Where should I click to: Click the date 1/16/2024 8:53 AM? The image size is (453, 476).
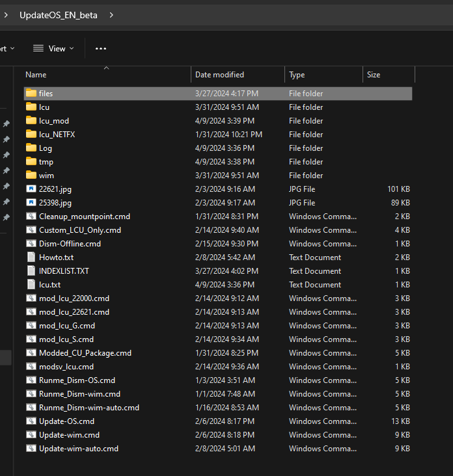(x=226, y=408)
